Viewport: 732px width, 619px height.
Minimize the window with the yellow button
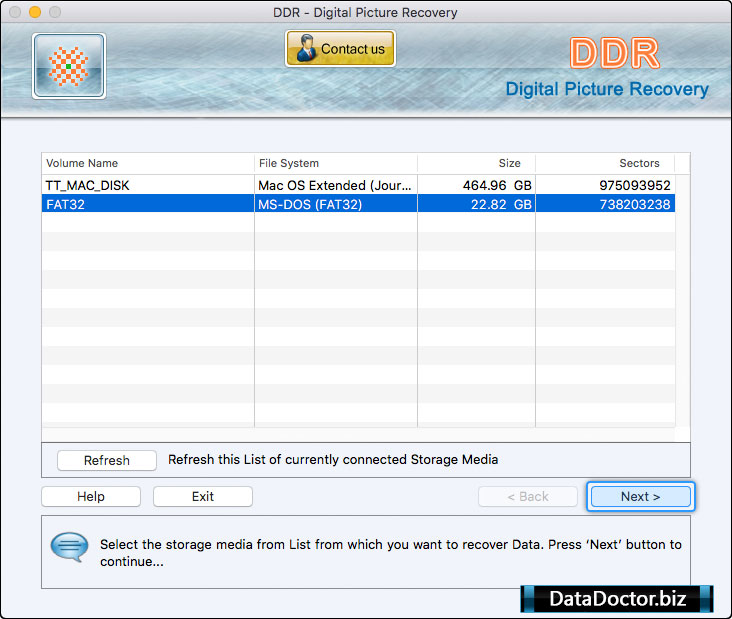coord(35,12)
